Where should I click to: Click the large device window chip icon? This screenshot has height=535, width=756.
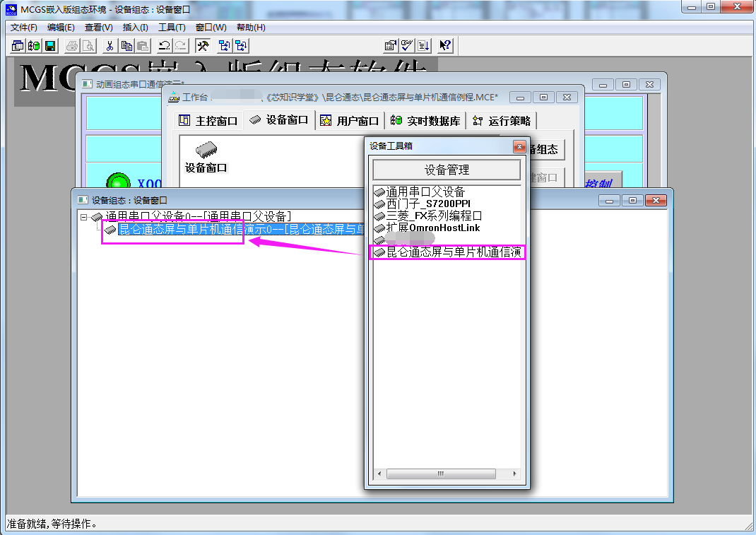(x=206, y=150)
